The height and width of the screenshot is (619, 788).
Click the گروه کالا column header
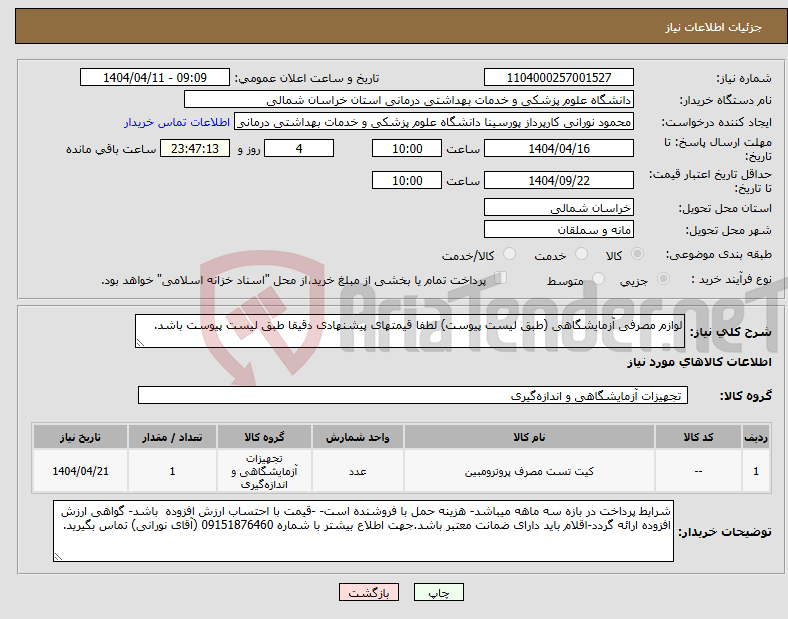click(264, 437)
